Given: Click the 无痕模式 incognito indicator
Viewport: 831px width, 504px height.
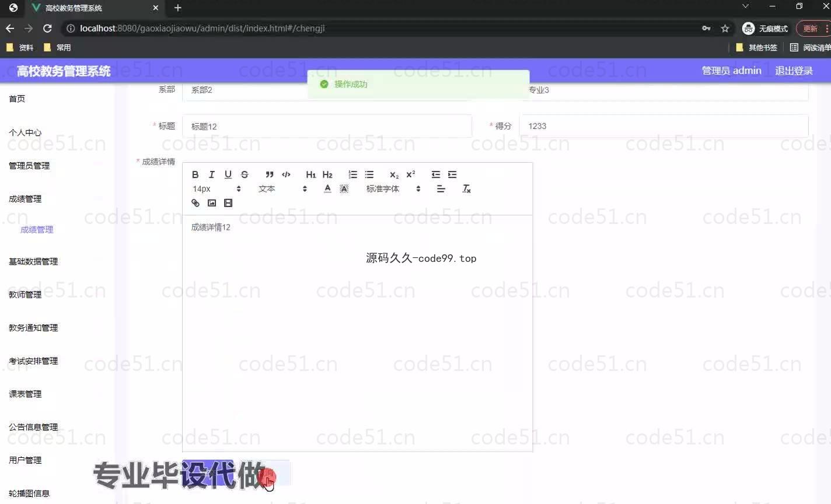Looking at the screenshot, I should (x=765, y=28).
